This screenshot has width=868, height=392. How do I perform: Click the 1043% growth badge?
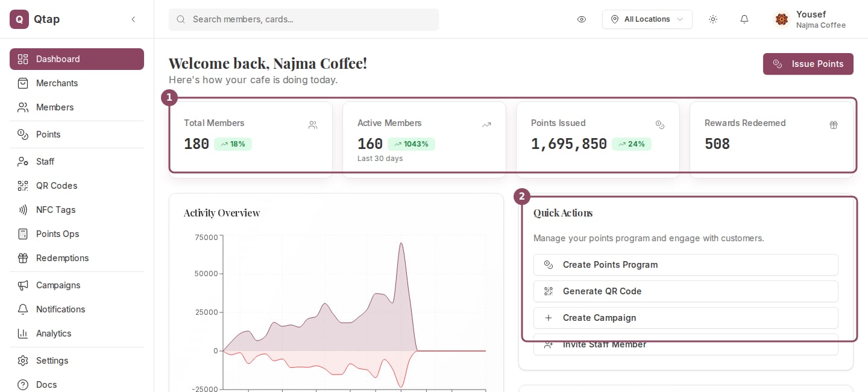411,144
